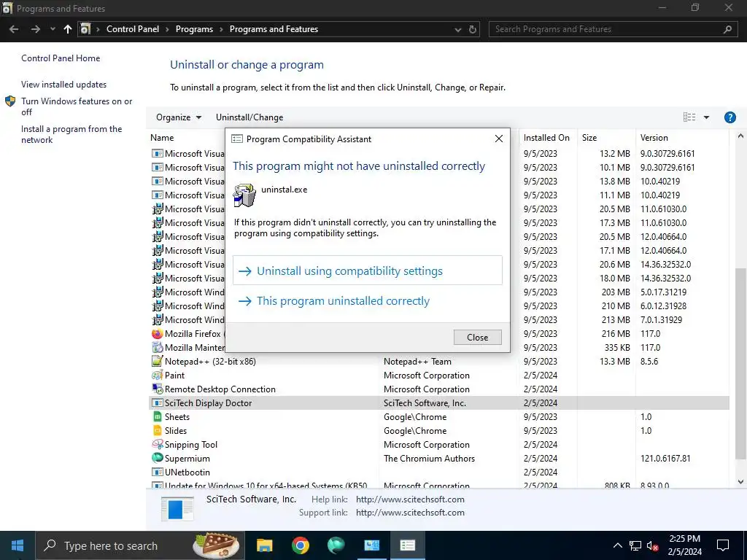Open View installed updates link
This screenshot has height=560, width=747.
pyautogui.click(x=64, y=85)
